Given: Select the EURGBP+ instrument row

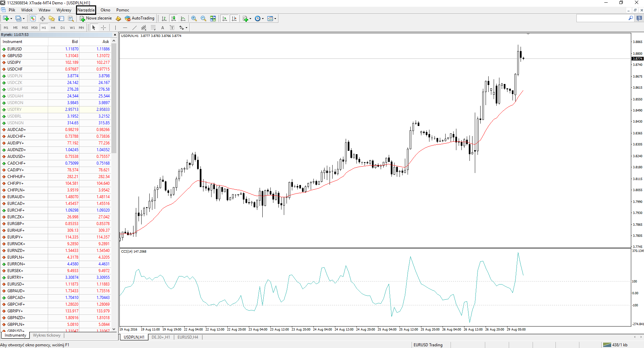Looking at the screenshot, I should (x=55, y=224).
